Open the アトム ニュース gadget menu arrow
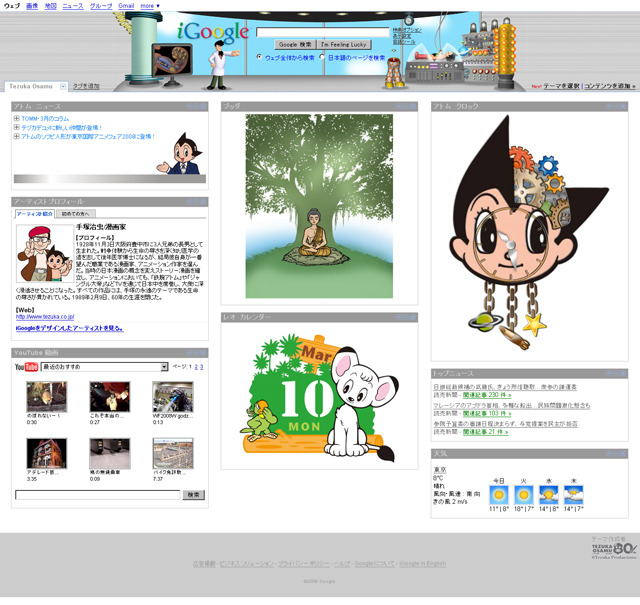Screen dimensions: 640x605 click(x=189, y=107)
